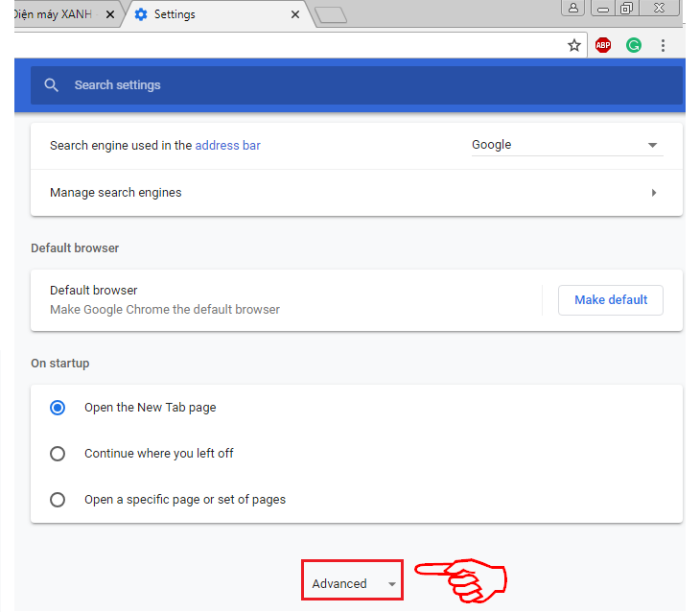
Task: Click the magnifier icon in search settings
Action: pyautogui.click(x=52, y=84)
